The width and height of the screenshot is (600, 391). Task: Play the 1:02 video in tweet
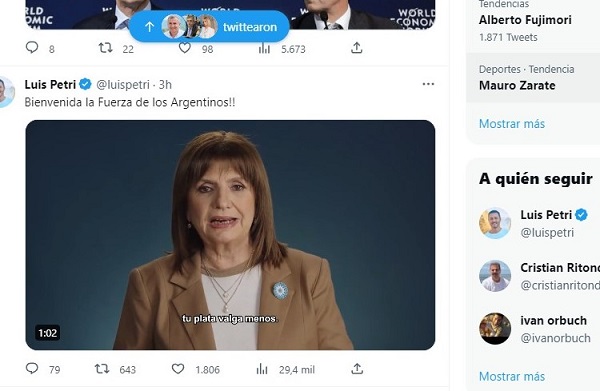coord(230,235)
